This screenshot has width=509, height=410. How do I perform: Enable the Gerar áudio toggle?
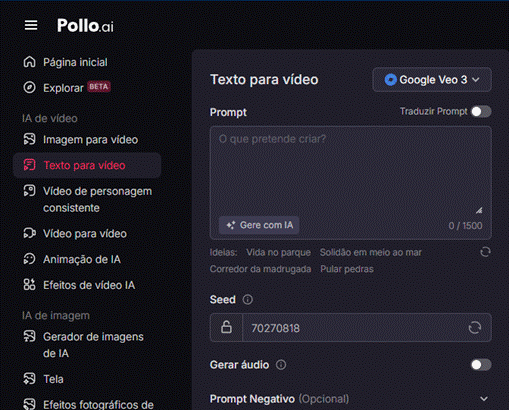(481, 365)
